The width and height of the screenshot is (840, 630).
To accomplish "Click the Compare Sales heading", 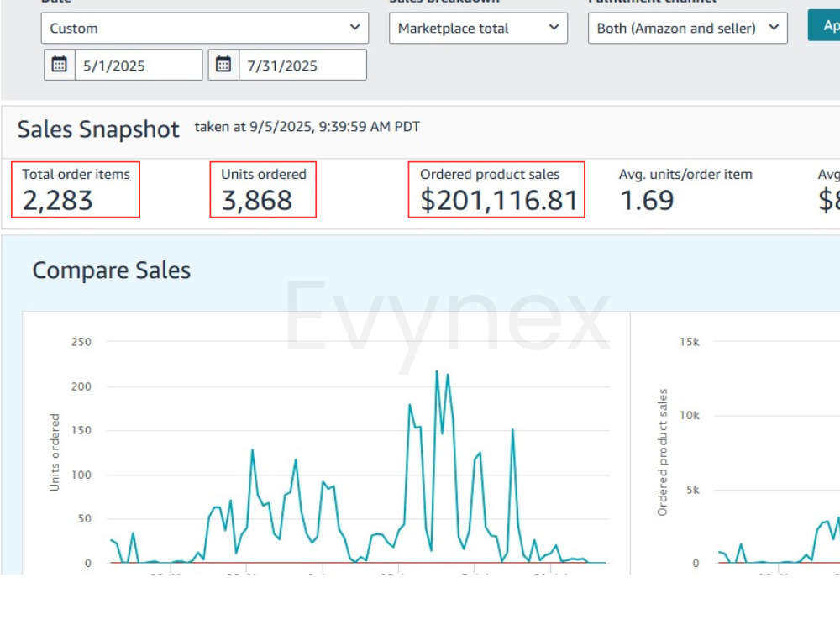I will coord(112,270).
